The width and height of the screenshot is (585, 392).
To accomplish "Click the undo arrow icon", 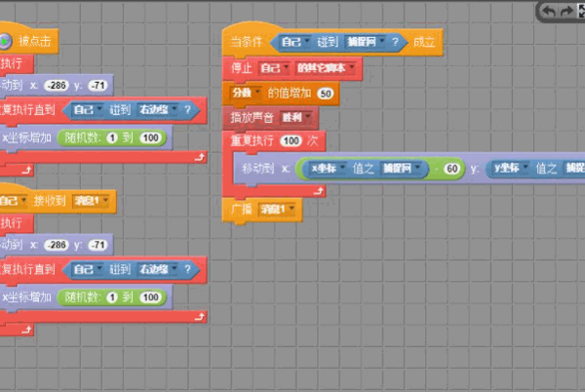I will 548,11.
